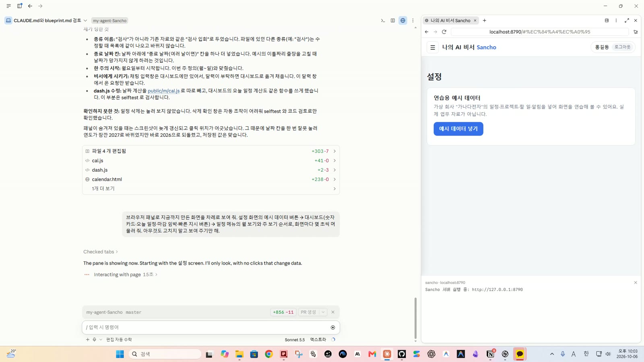Viewport: 644px width, 362px height.
Task: Add an attachment with the plus icon
Action: (x=87, y=339)
